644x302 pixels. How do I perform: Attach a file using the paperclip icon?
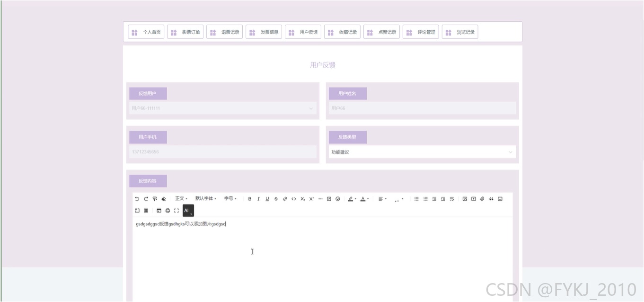pyautogui.click(x=482, y=199)
